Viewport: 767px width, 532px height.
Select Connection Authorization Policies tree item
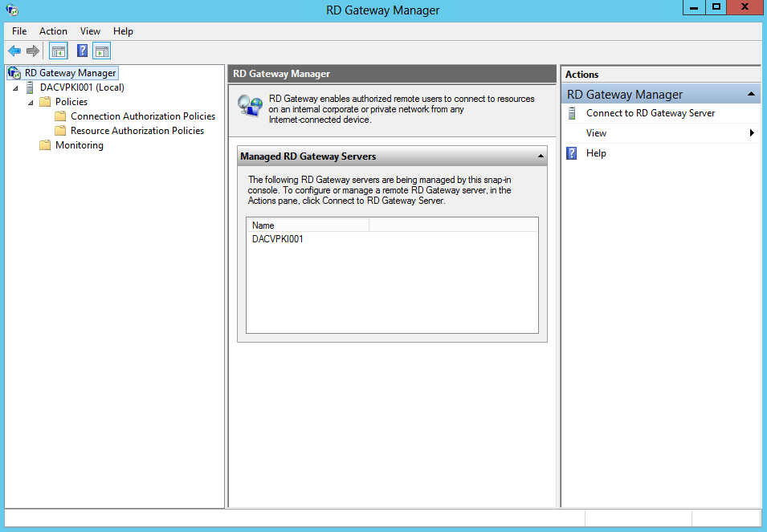pyautogui.click(x=143, y=116)
